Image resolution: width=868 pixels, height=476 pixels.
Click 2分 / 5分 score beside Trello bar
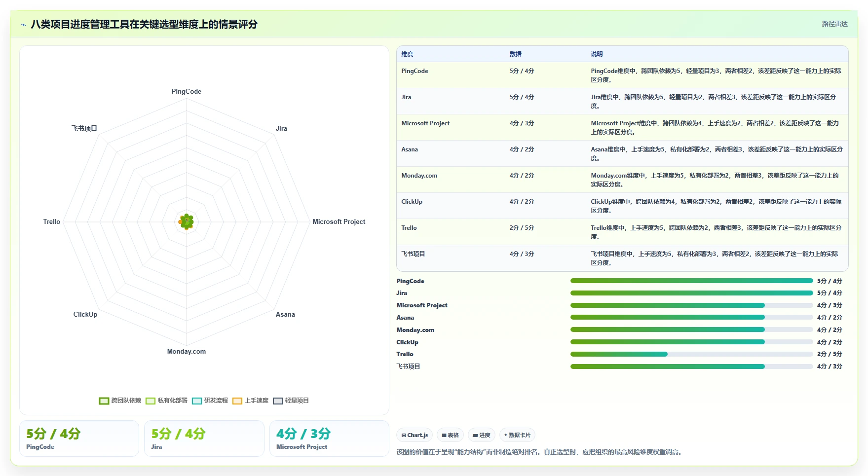pyautogui.click(x=830, y=354)
